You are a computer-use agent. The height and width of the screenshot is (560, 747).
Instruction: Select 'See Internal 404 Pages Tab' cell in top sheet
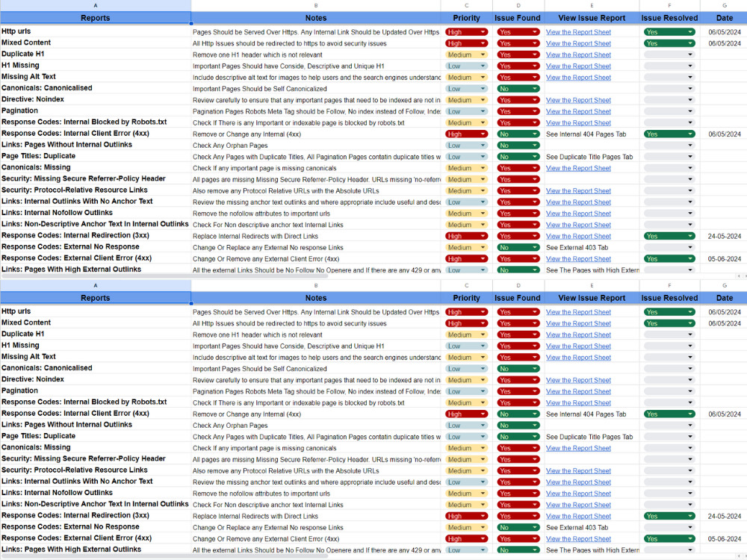(592, 134)
